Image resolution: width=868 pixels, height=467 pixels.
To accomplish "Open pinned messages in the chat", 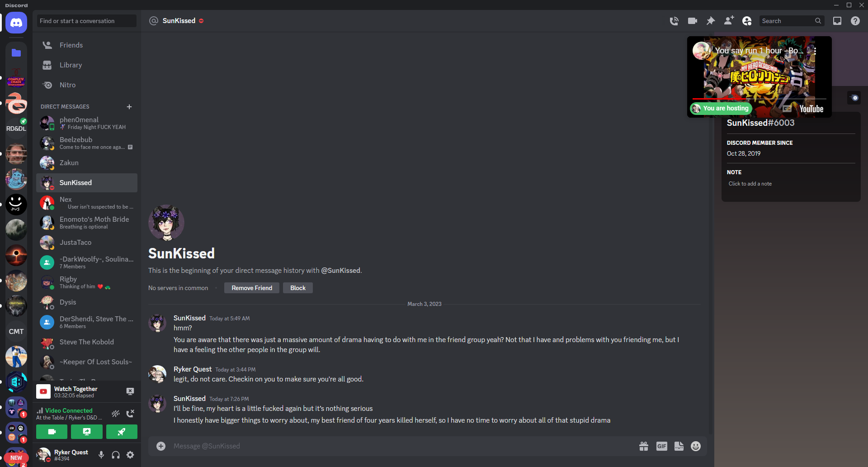I will (711, 21).
